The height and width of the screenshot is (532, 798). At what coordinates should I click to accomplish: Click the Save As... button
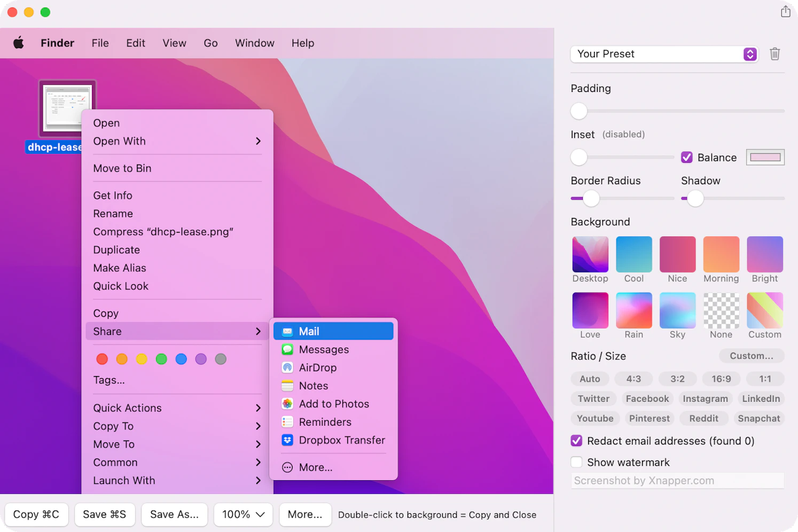tap(174, 514)
